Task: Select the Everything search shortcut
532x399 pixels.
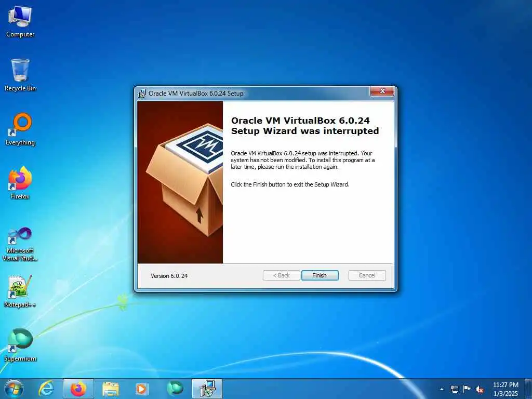Action: [20, 129]
